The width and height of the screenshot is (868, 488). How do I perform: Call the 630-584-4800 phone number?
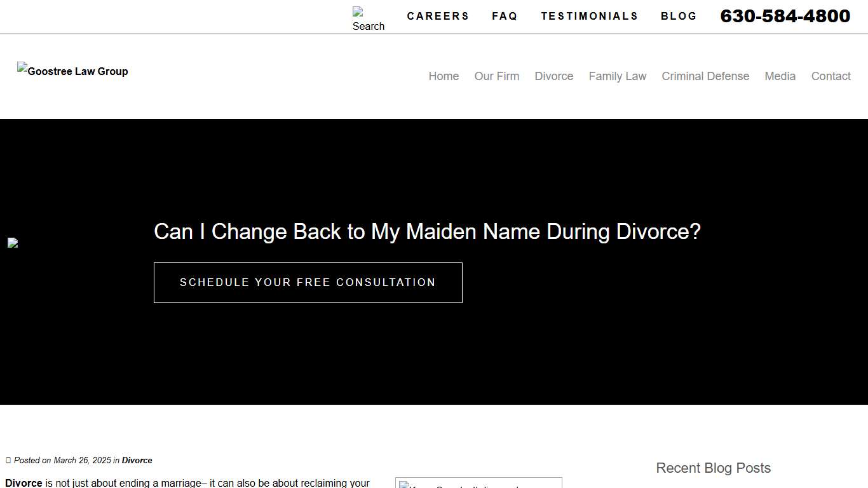tap(785, 17)
